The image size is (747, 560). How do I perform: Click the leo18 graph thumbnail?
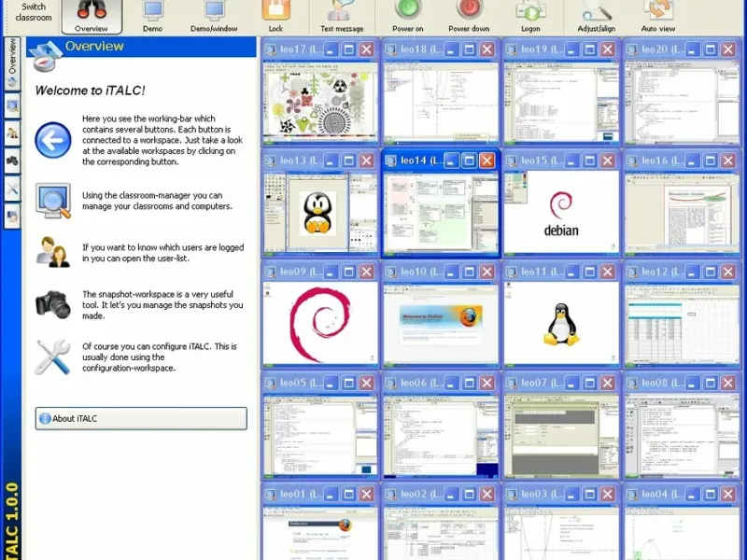(441, 102)
